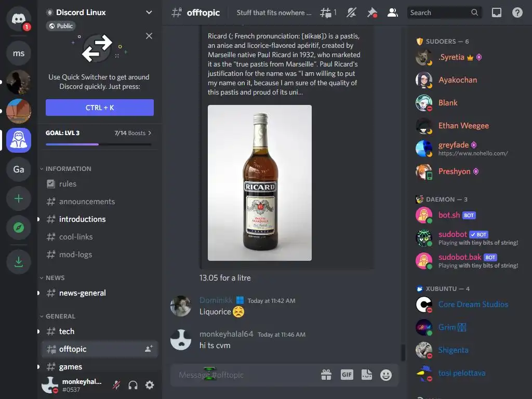Screen dimensions: 532x399
Task: Open the mod-logs channel
Action: coord(100,255)
